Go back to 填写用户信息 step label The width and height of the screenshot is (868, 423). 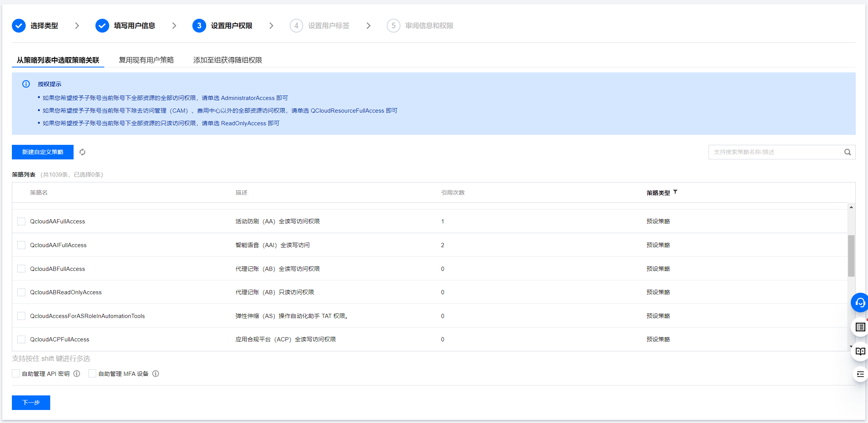tap(135, 26)
